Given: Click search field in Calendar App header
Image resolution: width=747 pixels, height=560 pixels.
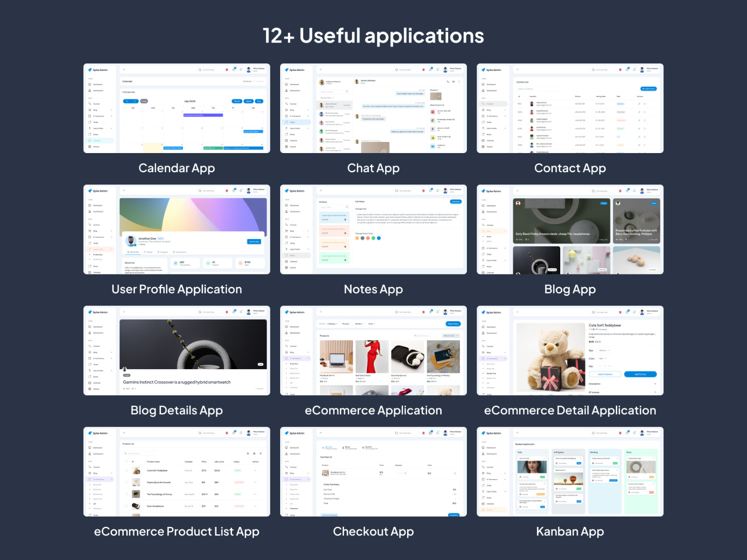Looking at the screenshot, I should [209, 70].
